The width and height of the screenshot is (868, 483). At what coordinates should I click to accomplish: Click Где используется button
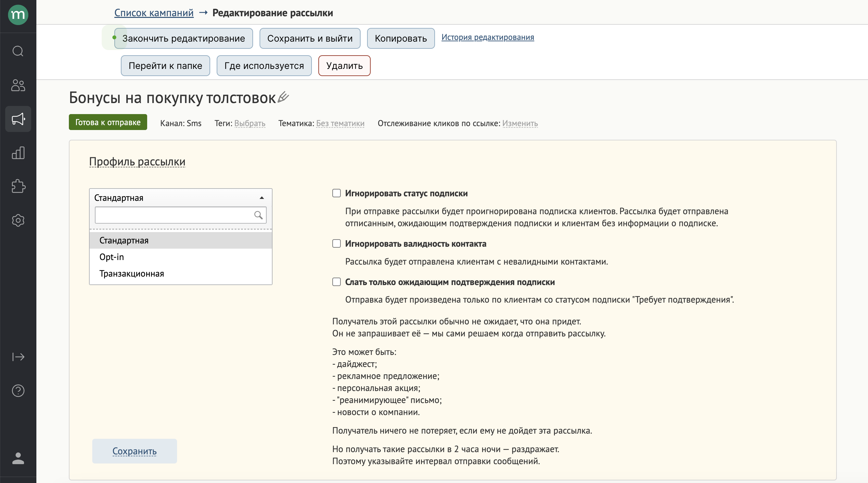pos(264,66)
